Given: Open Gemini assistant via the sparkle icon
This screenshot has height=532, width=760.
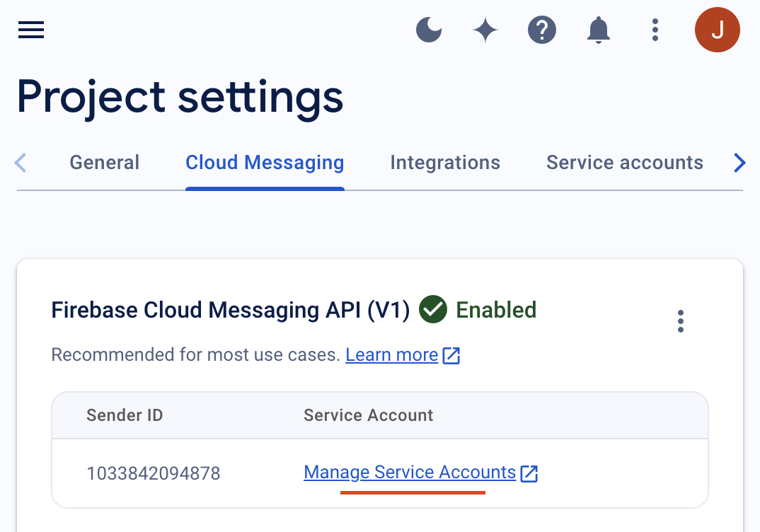Looking at the screenshot, I should [x=485, y=30].
